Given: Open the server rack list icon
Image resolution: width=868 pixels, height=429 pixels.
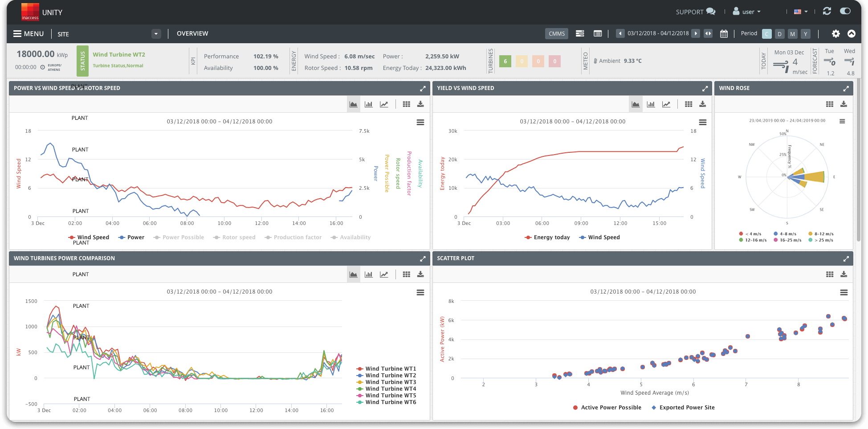Looking at the screenshot, I should click(580, 34).
